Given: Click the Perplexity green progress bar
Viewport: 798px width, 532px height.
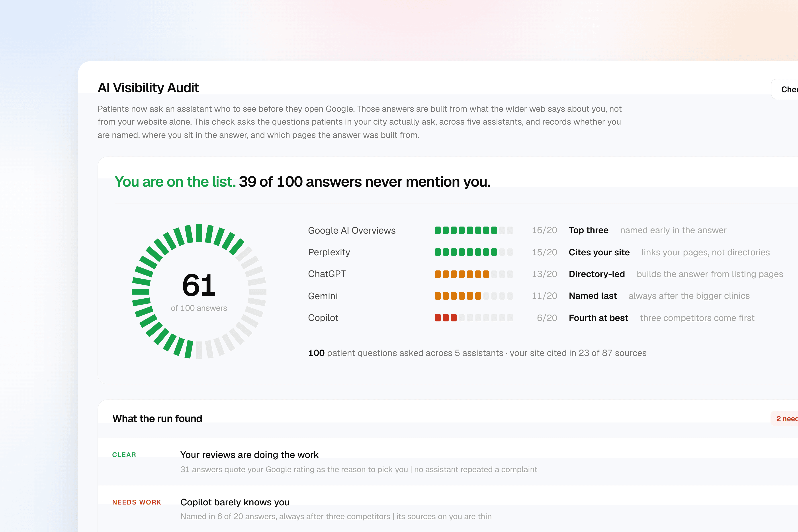Looking at the screenshot, I should coord(474,252).
